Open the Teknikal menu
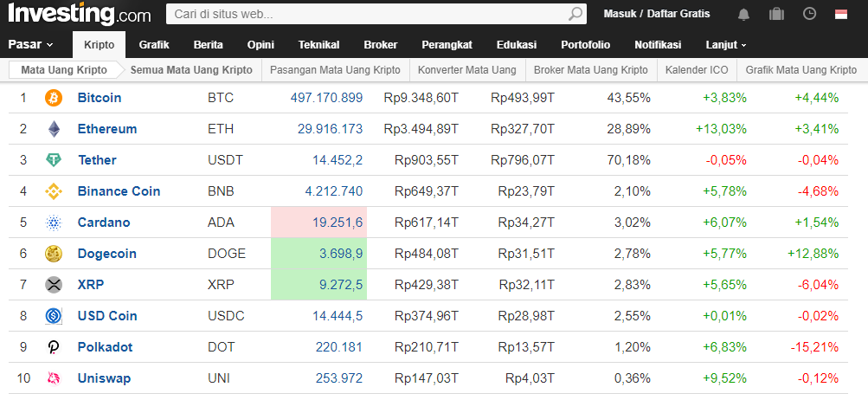This screenshot has width=868, height=400. click(318, 45)
